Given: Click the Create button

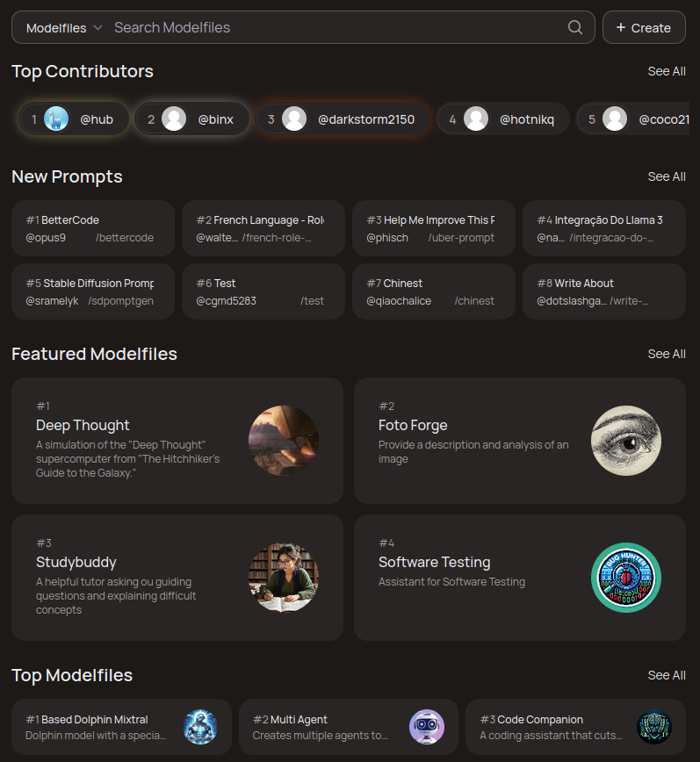Looking at the screenshot, I should click(x=644, y=28).
